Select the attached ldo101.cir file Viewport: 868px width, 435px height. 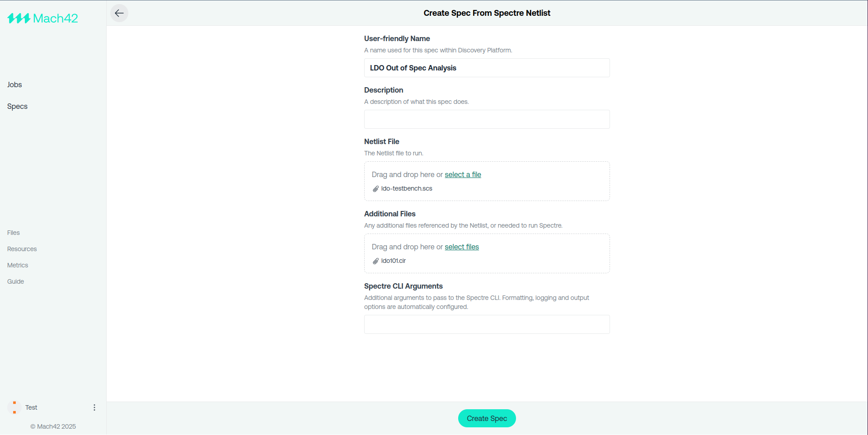393,261
